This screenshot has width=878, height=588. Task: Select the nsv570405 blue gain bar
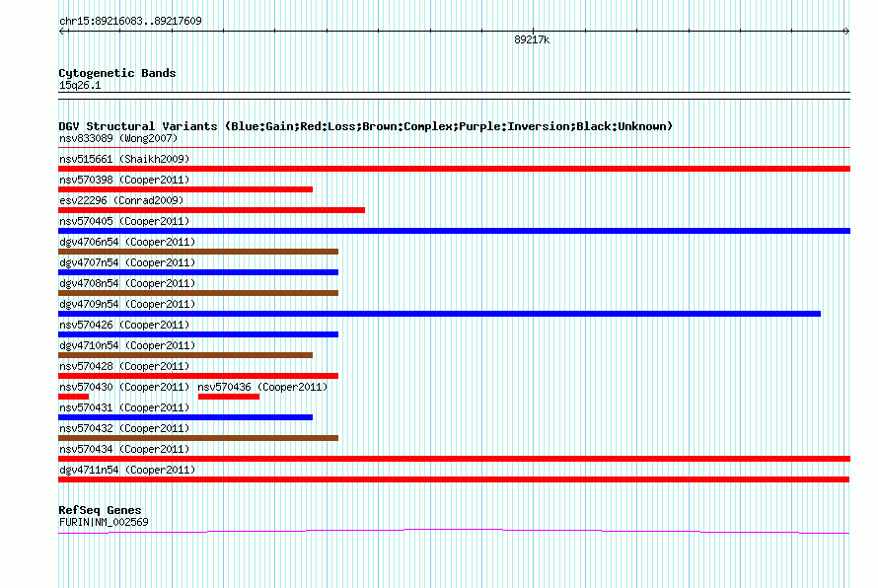coord(454,231)
